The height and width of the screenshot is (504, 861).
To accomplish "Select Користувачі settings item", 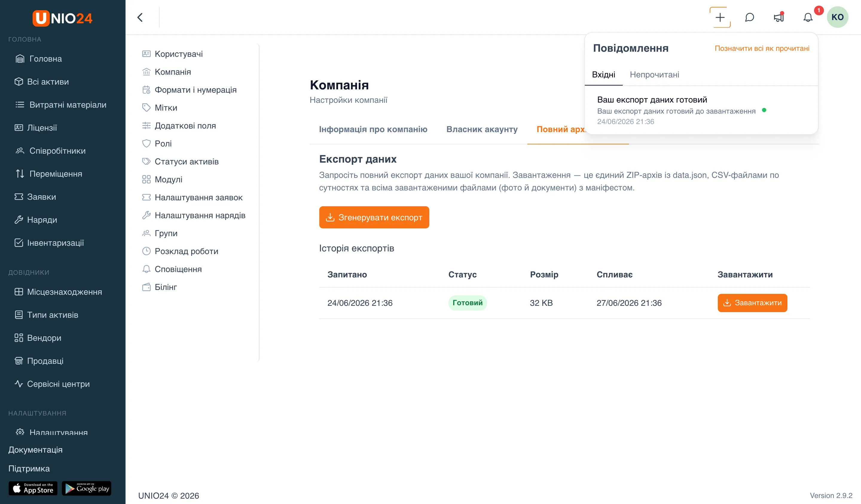I will point(172,54).
